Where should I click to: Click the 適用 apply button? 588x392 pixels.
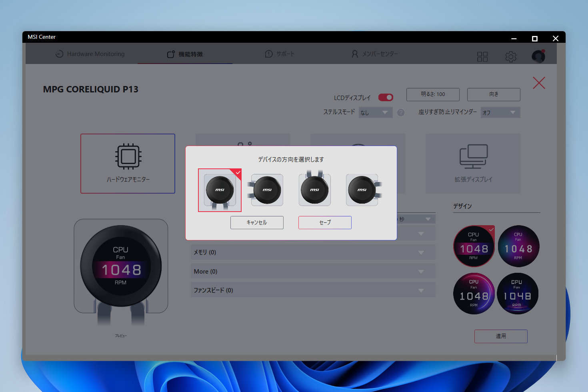pyautogui.click(x=501, y=336)
